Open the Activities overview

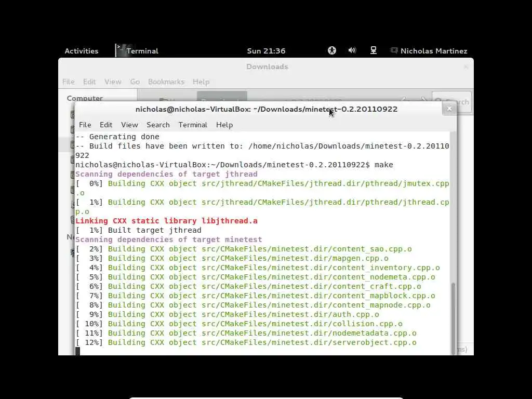pos(82,51)
